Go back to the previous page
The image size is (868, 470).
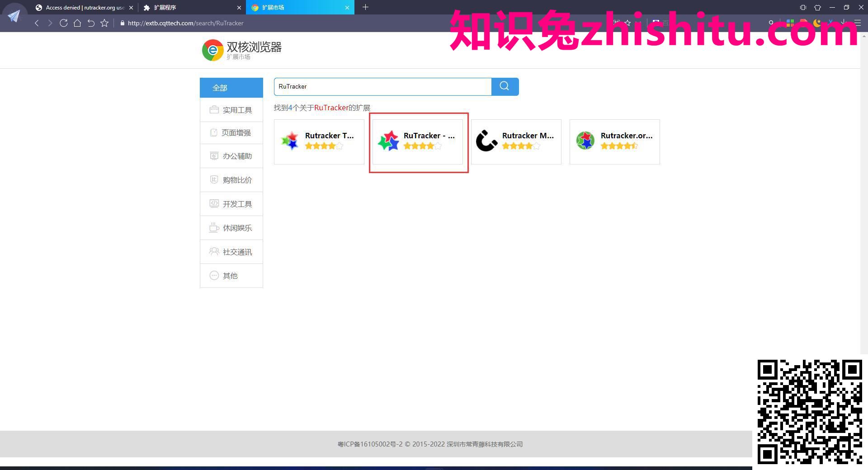tap(37, 23)
